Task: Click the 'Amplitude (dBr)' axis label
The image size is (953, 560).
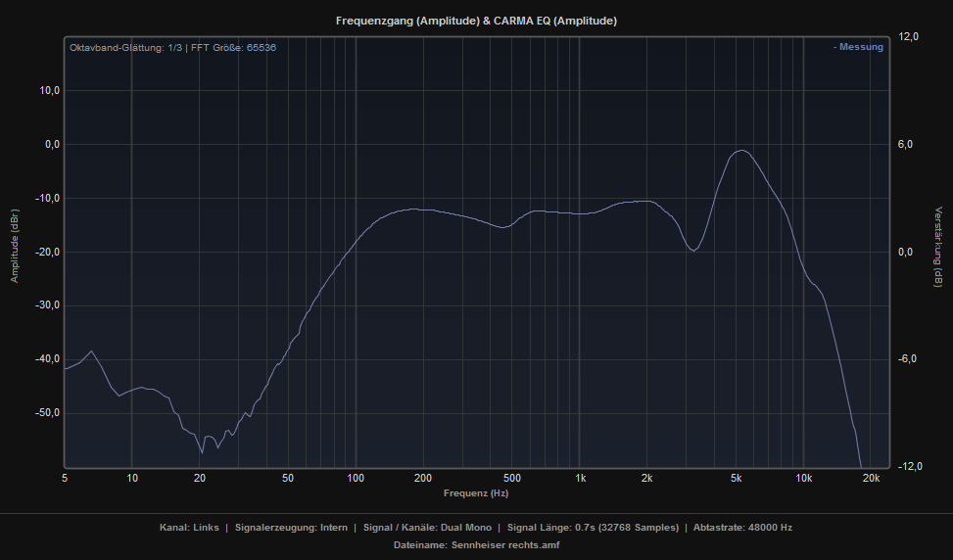Action: point(15,246)
